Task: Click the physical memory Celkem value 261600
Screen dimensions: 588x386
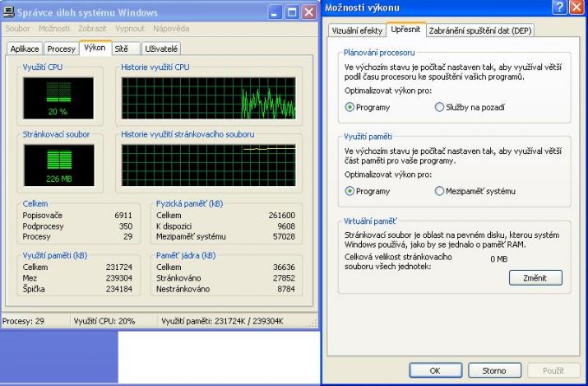Action: (281, 216)
